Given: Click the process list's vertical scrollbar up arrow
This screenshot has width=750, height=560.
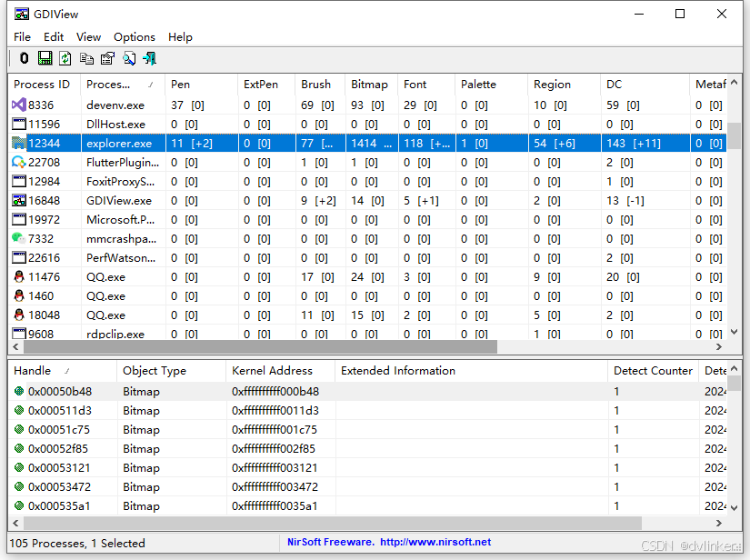Looking at the screenshot, I should click(735, 83).
